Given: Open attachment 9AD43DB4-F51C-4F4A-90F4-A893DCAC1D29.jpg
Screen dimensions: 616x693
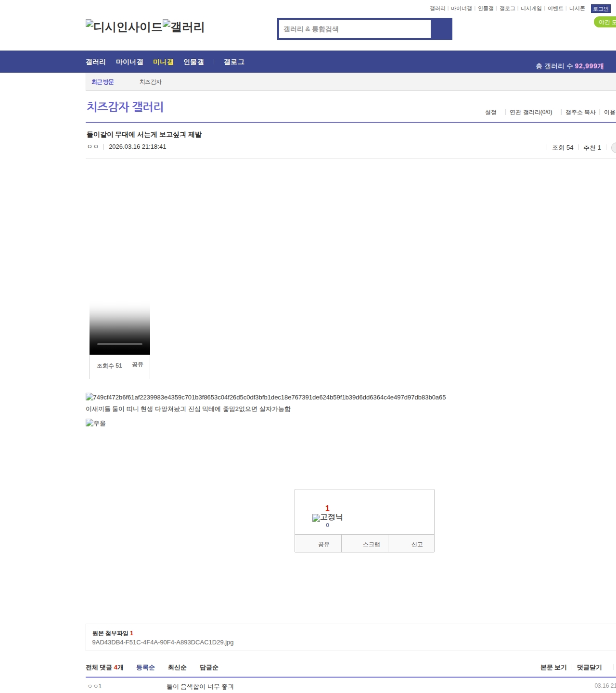Looking at the screenshot, I should (163, 642).
